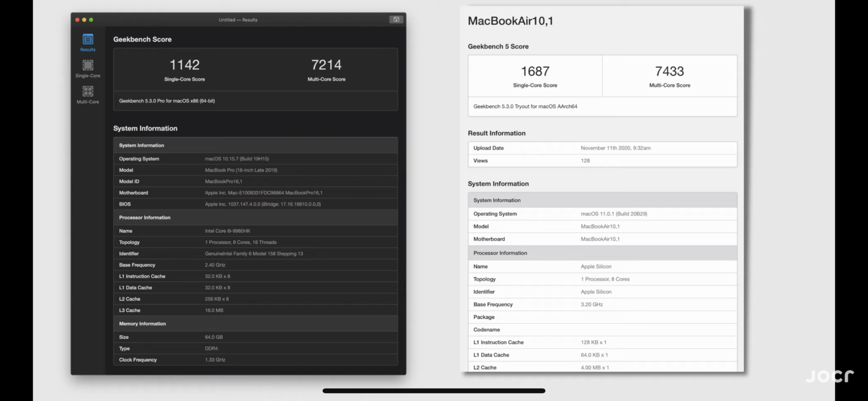
Task: Select the Identifier row value "Apple Silicon"
Action: pos(596,292)
